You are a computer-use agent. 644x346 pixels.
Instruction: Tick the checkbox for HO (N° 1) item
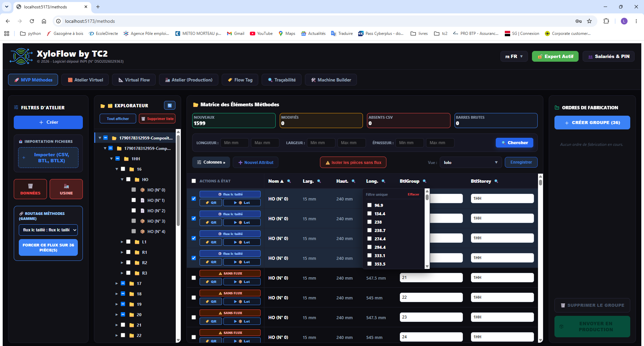133,200
